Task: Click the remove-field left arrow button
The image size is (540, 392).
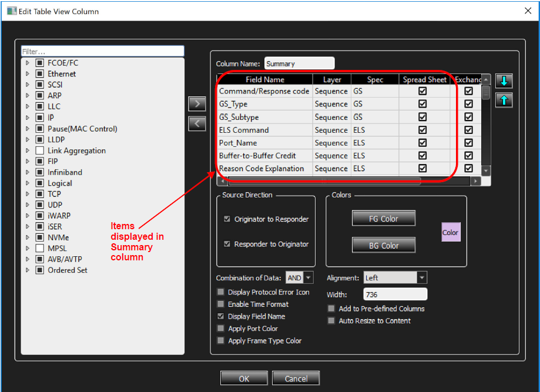Action: (197, 123)
